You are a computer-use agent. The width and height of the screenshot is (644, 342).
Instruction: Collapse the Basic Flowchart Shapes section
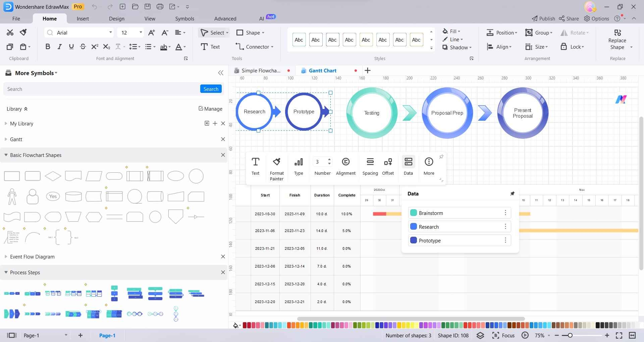coord(5,155)
